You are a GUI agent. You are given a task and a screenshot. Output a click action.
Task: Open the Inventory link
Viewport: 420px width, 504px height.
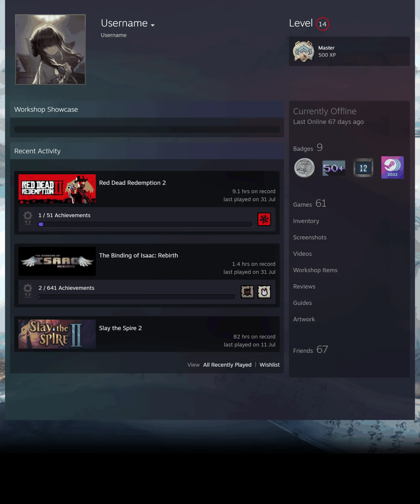click(306, 221)
